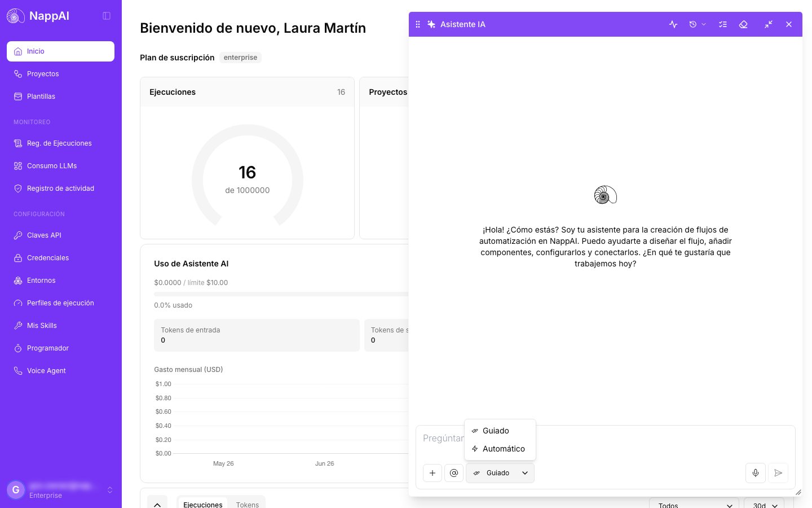Open the Claves API settings
812x508 pixels.
coord(60,235)
